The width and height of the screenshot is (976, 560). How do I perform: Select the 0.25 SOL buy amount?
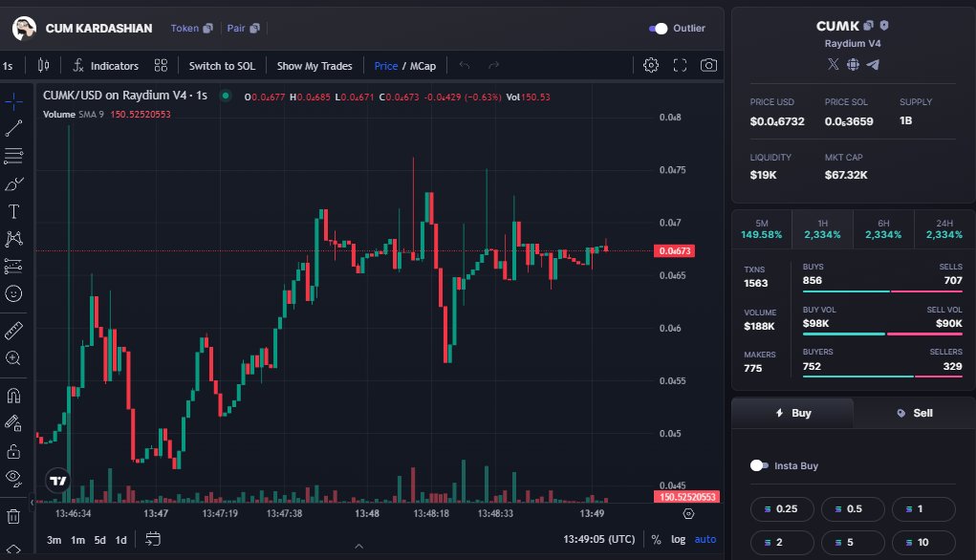782,509
